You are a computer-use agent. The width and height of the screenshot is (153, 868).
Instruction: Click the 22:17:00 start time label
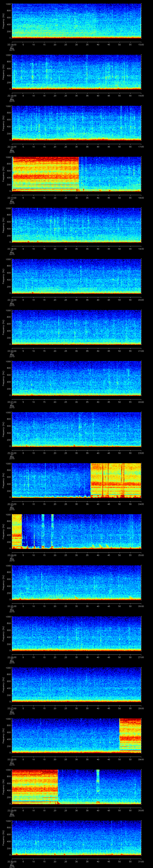click(12, 197)
